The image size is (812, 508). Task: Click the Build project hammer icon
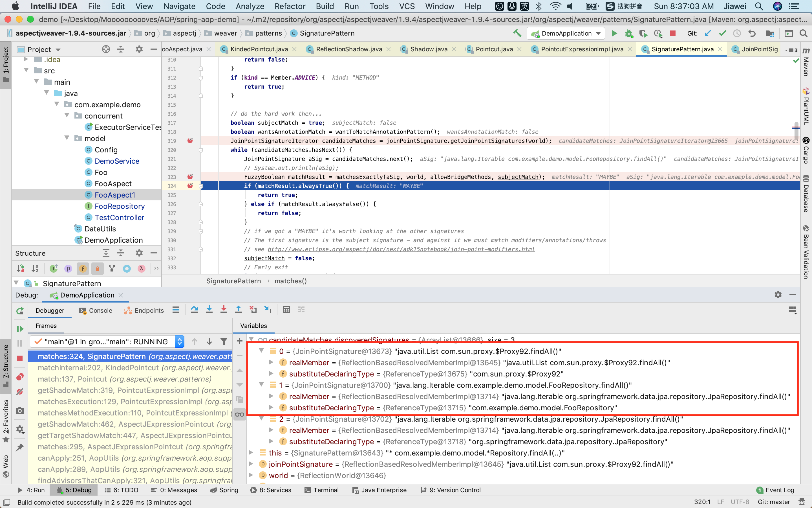[x=517, y=33]
